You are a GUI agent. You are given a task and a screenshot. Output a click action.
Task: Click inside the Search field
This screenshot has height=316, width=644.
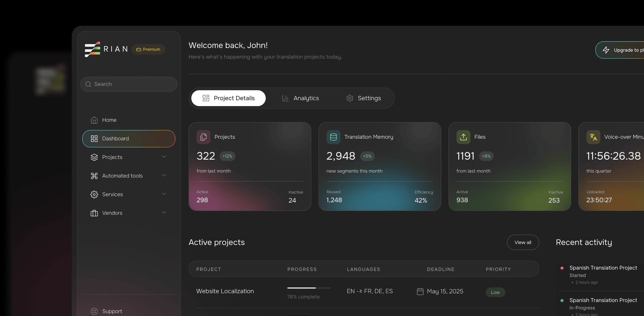pyautogui.click(x=128, y=84)
